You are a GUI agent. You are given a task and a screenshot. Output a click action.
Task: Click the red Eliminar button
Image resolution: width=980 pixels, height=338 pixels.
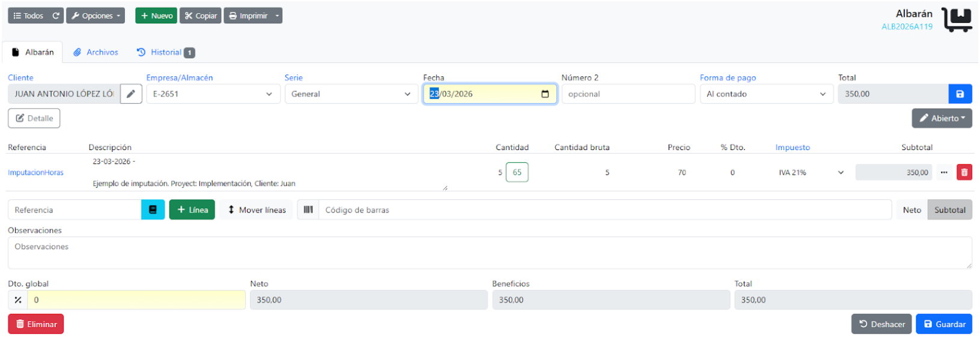[36, 324]
